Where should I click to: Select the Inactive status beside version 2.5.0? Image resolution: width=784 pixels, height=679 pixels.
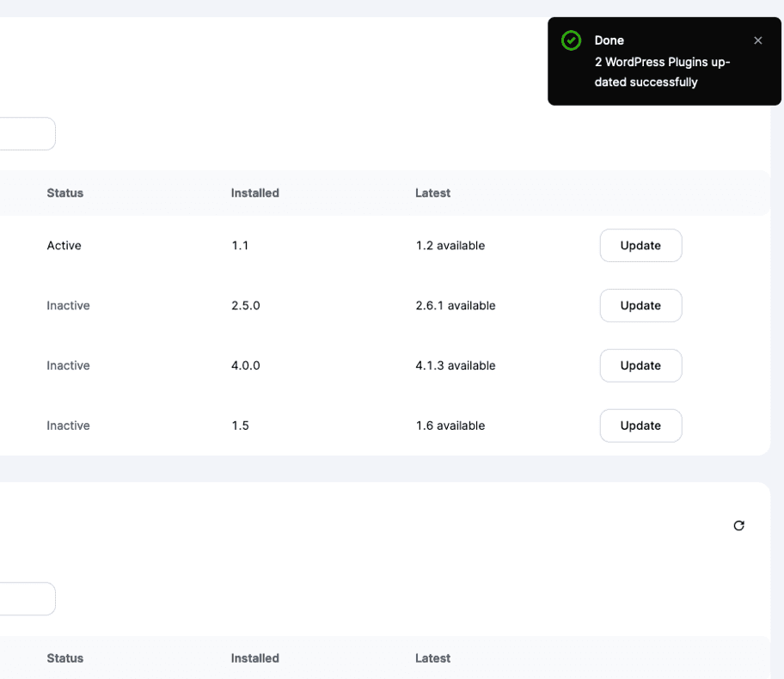[68, 306]
